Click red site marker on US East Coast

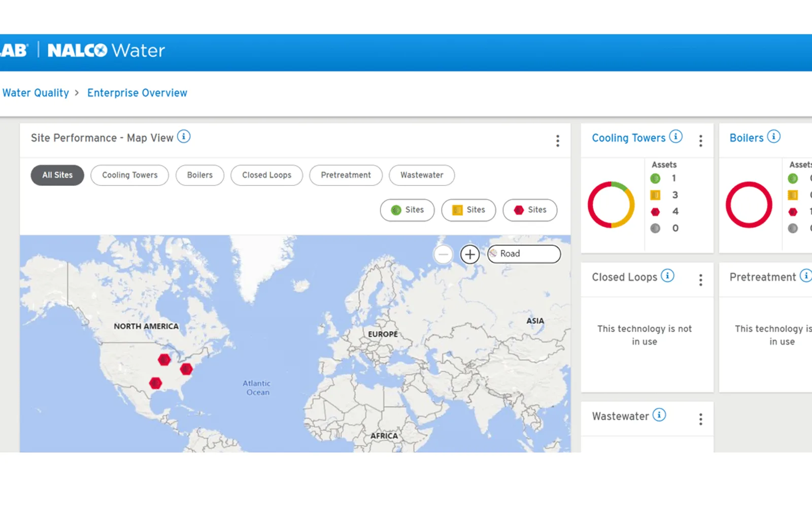[186, 369]
